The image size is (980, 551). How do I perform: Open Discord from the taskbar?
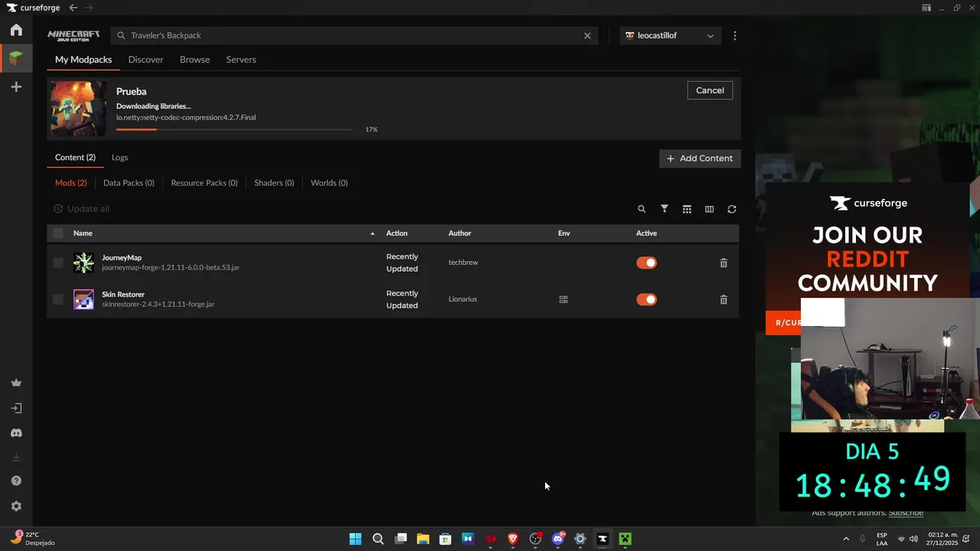[558, 539]
